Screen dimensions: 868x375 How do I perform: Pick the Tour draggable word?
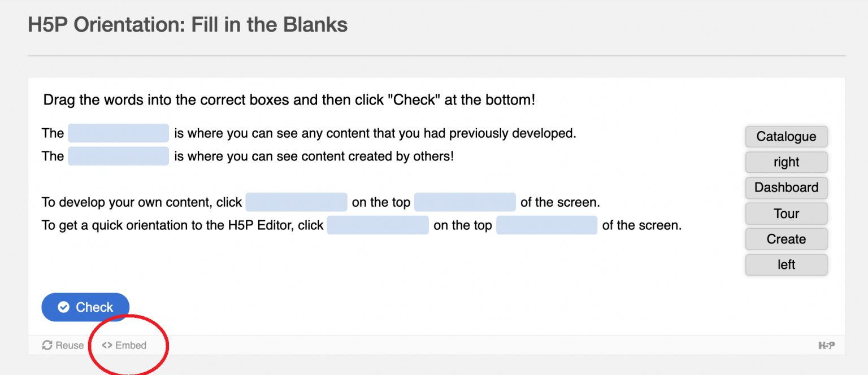click(786, 213)
